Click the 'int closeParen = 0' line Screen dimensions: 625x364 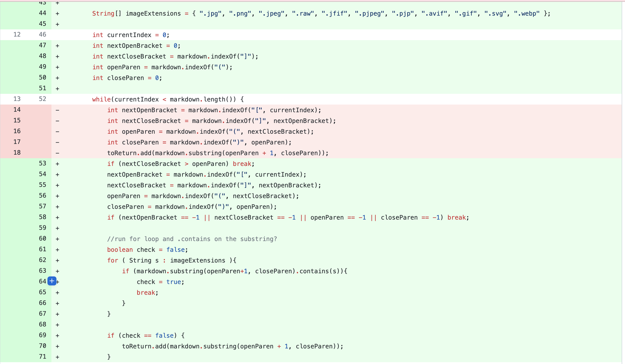point(127,78)
